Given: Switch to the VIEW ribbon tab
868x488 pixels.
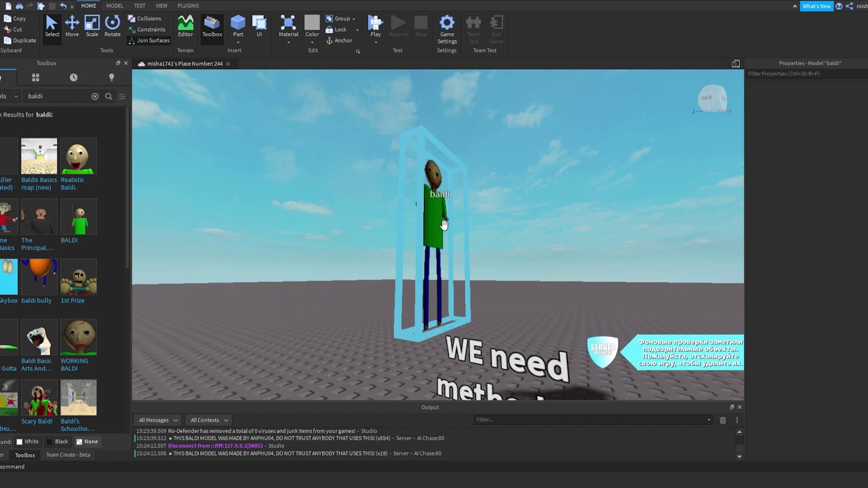Looking at the screenshot, I should [161, 5].
